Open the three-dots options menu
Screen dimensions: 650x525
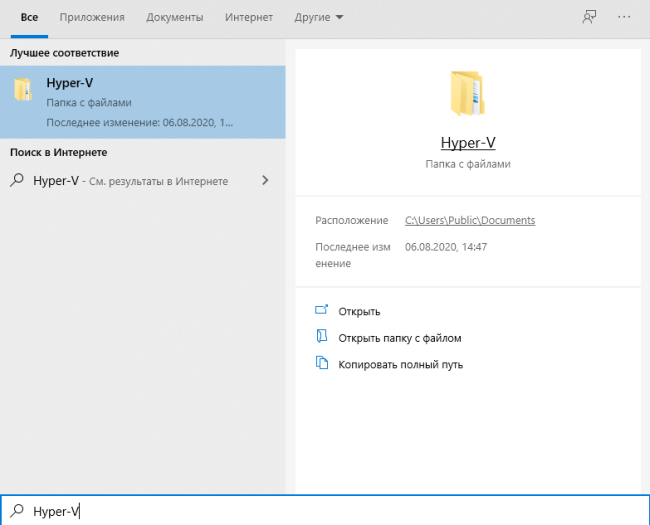point(624,17)
